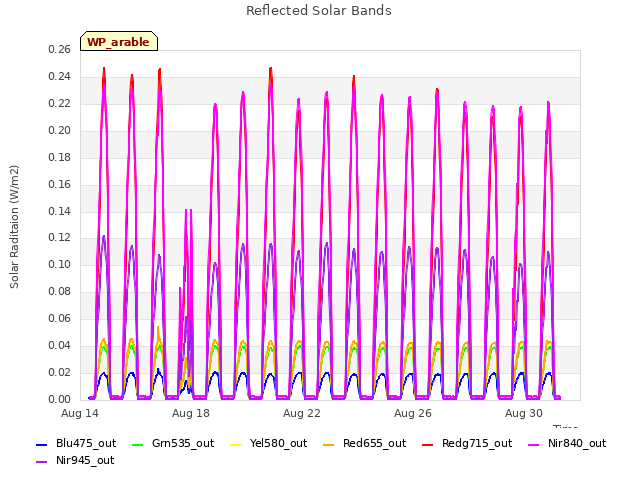Click the Reflected Solar Bands chart title

coord(319,11)
